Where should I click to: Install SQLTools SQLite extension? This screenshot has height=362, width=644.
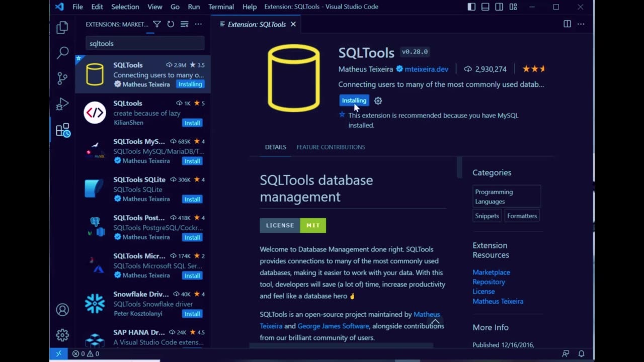pos(192,199)
